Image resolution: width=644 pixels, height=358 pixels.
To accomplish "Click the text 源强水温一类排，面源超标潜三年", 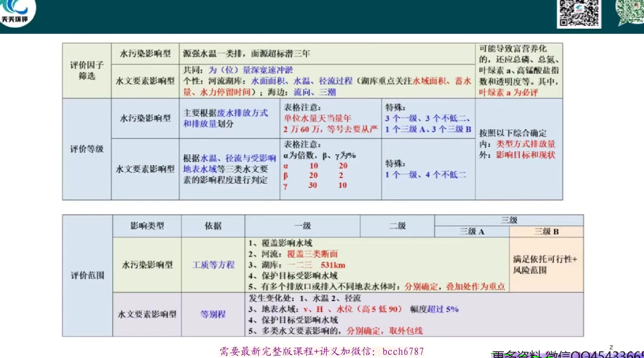I will click(x=247, y=53).
